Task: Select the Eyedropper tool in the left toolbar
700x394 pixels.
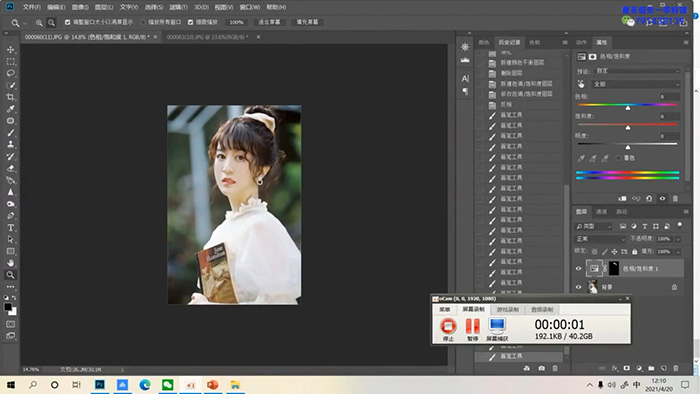Action: coord(11,109)
